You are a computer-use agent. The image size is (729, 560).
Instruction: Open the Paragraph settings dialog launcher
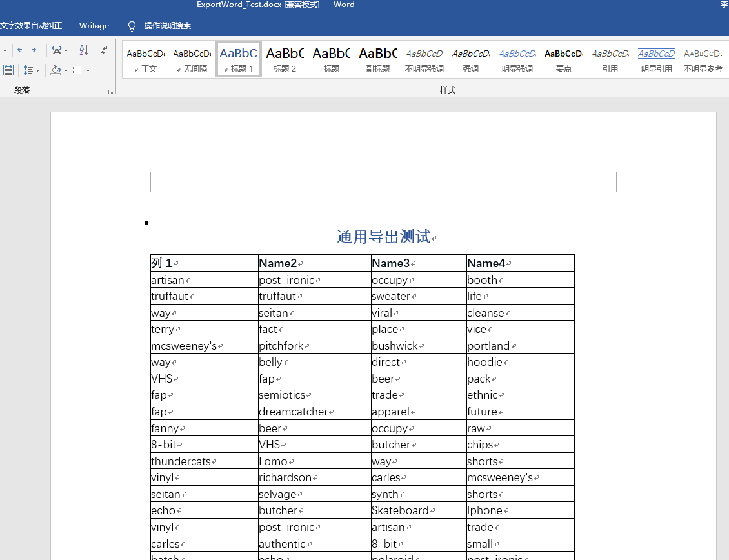click(x=111, y=90)
